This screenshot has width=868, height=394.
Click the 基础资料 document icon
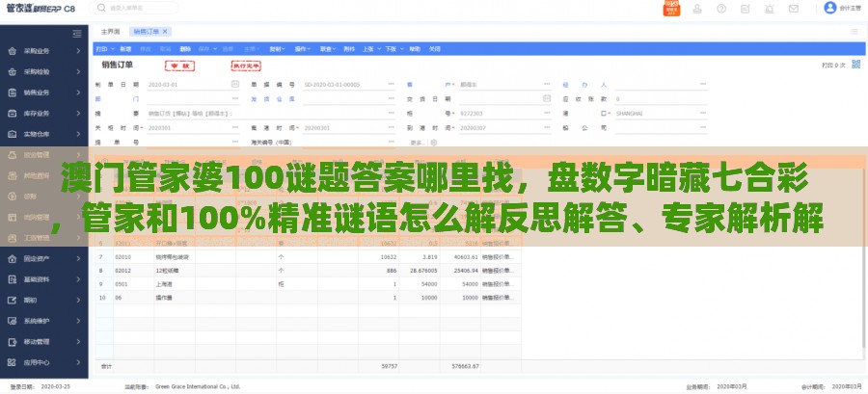point(13,279)
